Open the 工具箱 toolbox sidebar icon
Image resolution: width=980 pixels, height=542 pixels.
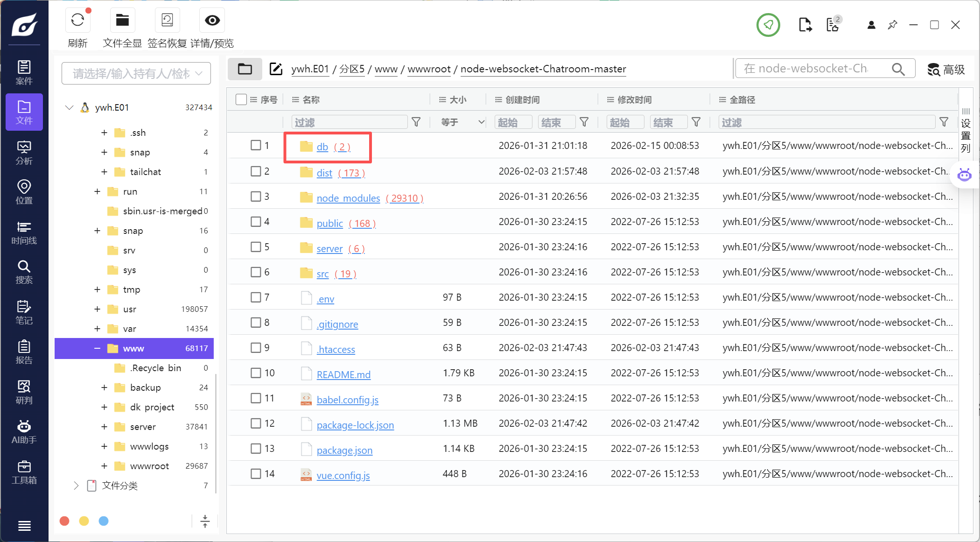coord(24,472)
